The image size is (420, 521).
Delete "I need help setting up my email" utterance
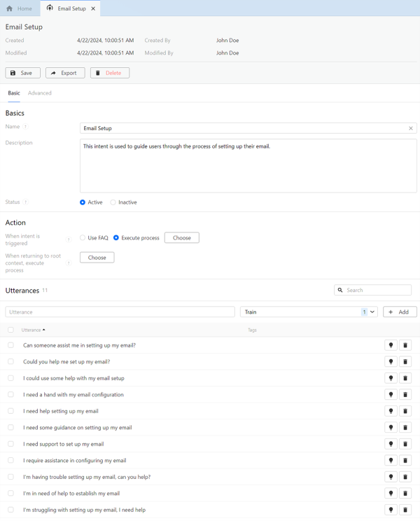(x=405, y=411)
